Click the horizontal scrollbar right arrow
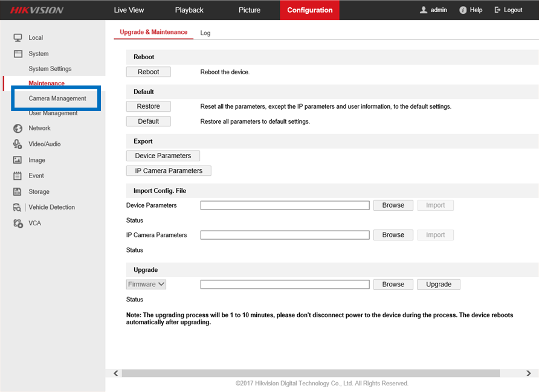 click(529, 374)
